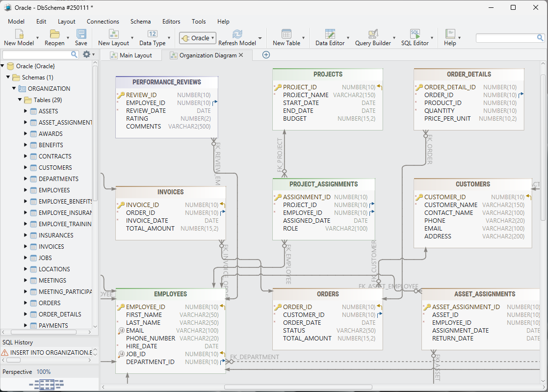Viewport: 548px width, 392px height.
Task: Click the unique icon next to EMAIL column
Action: click(121, 331)
